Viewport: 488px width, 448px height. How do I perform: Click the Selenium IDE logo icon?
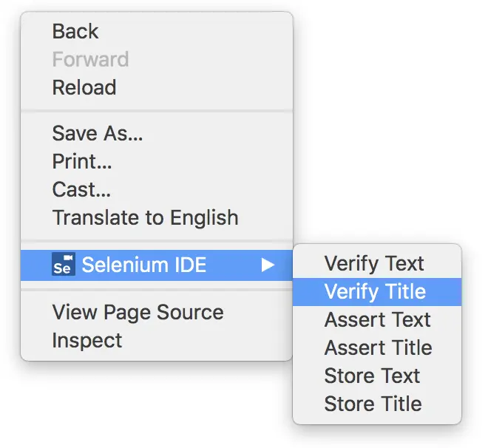64,264
